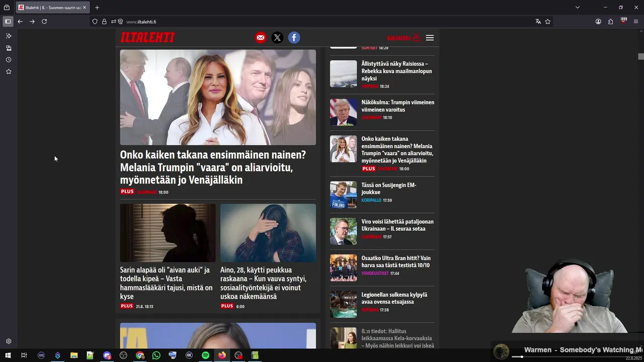This screenshot has width=644, height=362.
Task: Click the page vertical scrollbar thumb
Action: (641, 56)
